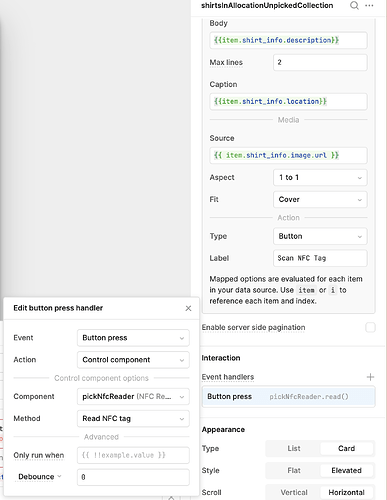Edit the Body field with item.shirt_info.description
387x500 pixels.
(x=289, y=40)
